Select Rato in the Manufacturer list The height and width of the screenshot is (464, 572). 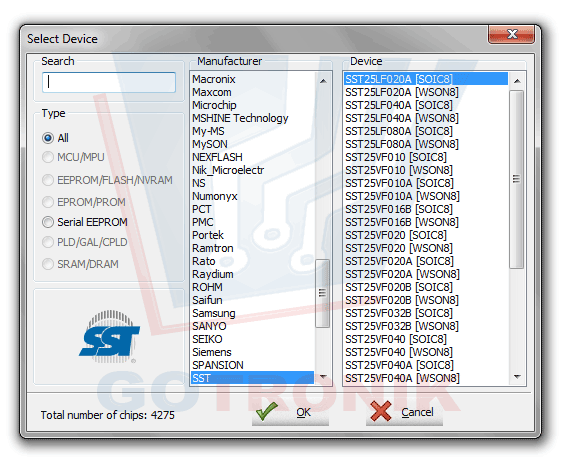click(x=252, y=261)
